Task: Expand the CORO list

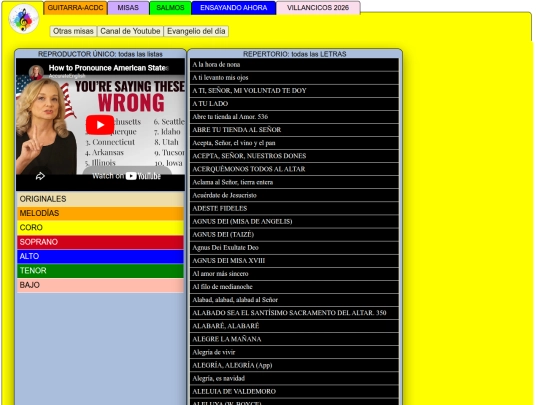Action: pyautogui.click(x=100, y=228)
